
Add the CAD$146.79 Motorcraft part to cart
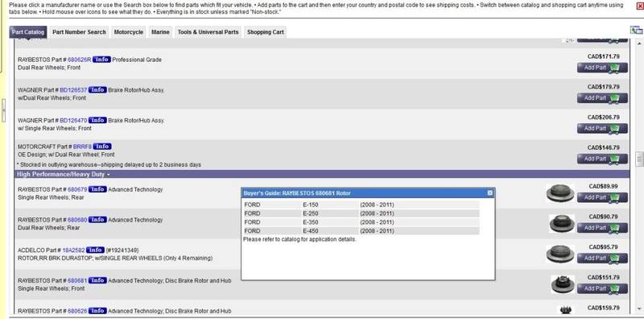tap(602, 159)
